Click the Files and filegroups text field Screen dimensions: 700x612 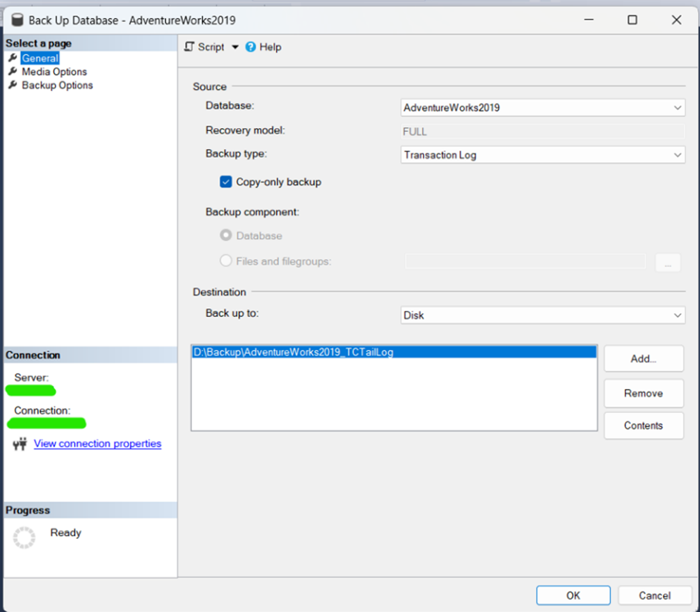[x=525, y=261]
